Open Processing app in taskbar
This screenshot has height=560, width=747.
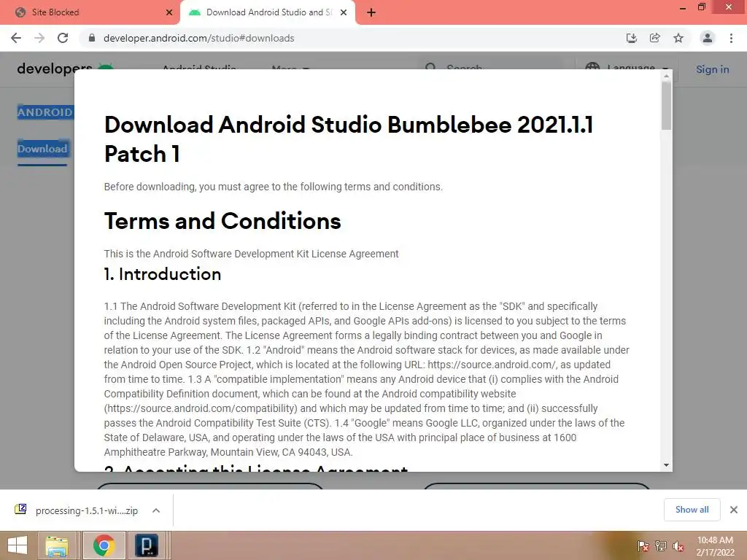point(146,545)
